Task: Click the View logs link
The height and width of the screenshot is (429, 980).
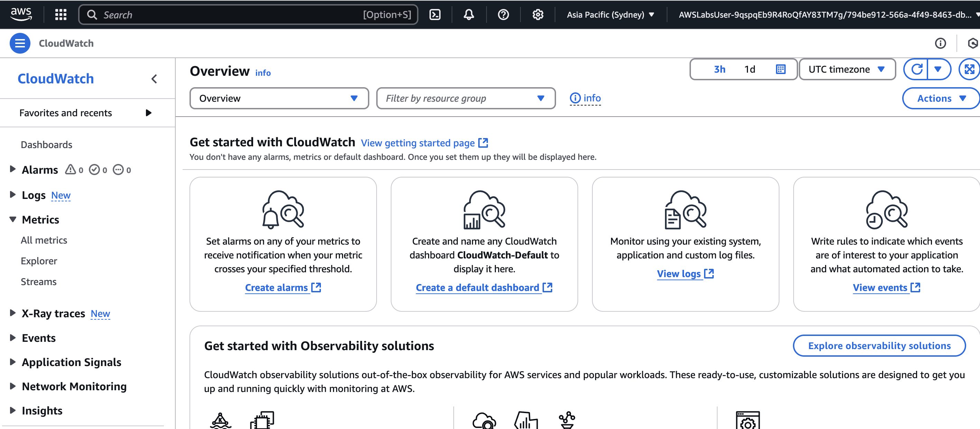Action: click(685, 274)
